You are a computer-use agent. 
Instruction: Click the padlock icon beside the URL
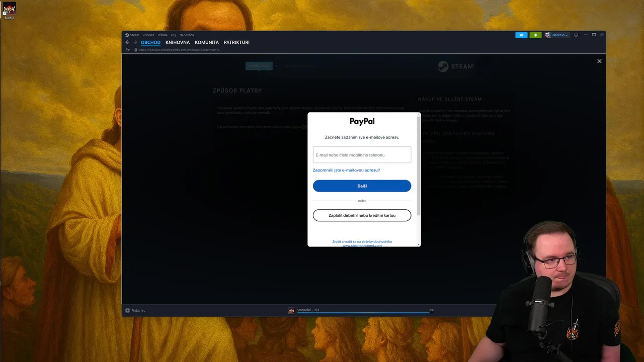(136, 50)
